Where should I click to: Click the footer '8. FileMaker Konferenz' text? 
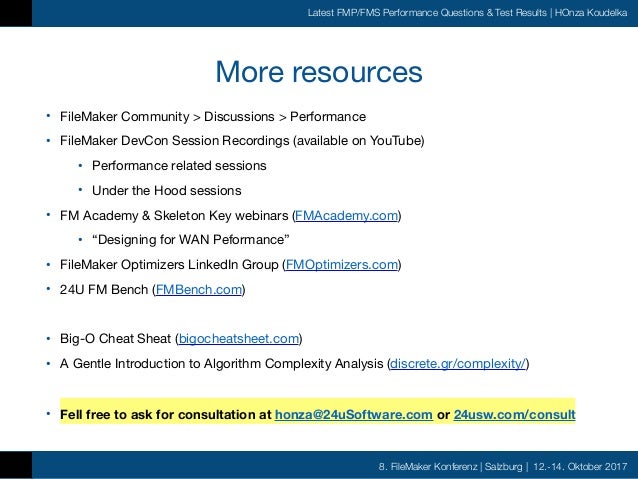(x=428, y=466)
